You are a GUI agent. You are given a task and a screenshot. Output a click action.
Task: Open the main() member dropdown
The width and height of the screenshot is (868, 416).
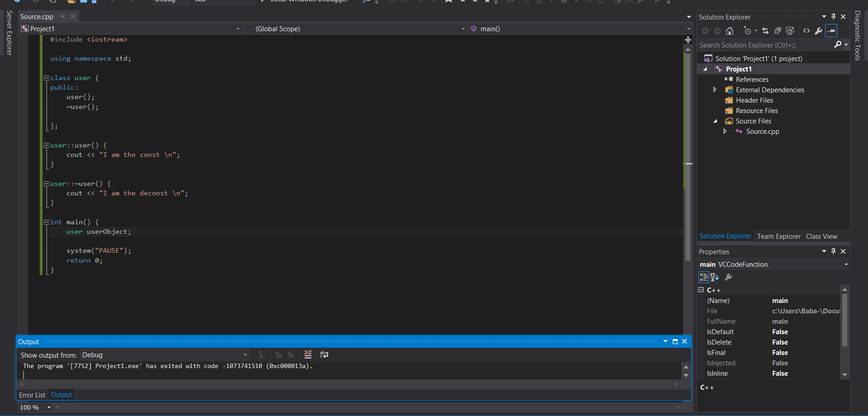pos(689,29)
